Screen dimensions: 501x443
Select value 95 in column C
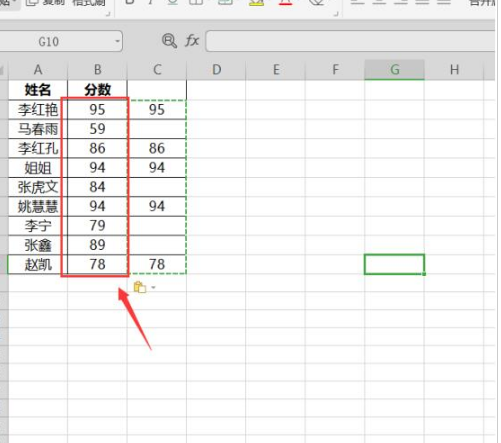pos(157,110)
